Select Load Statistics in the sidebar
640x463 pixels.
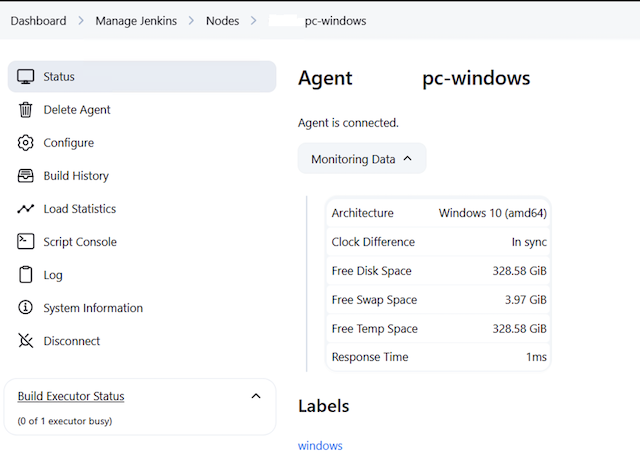coord(80,209)
